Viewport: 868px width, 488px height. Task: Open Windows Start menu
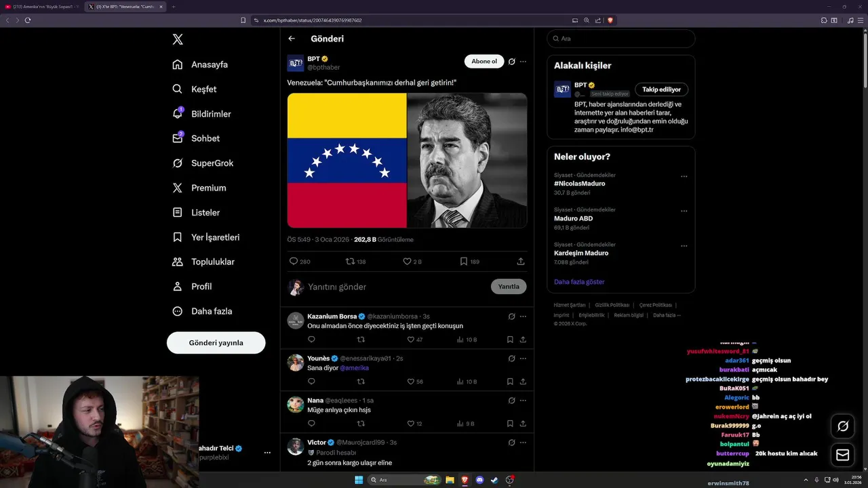point(358,480)
